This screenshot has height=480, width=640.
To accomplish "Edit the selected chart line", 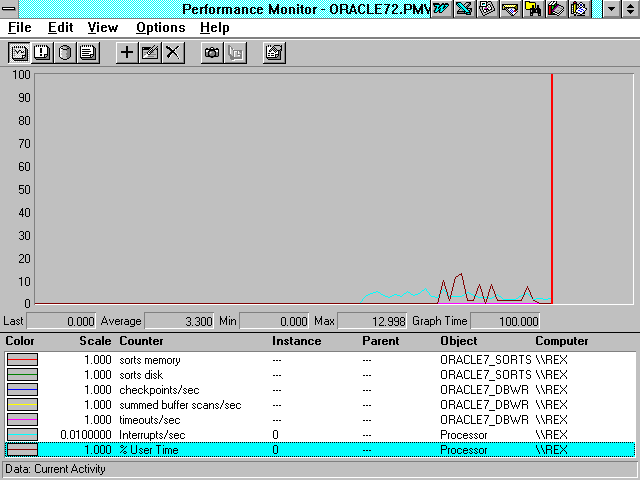I will pyautogui.click(x=150, y=53).
